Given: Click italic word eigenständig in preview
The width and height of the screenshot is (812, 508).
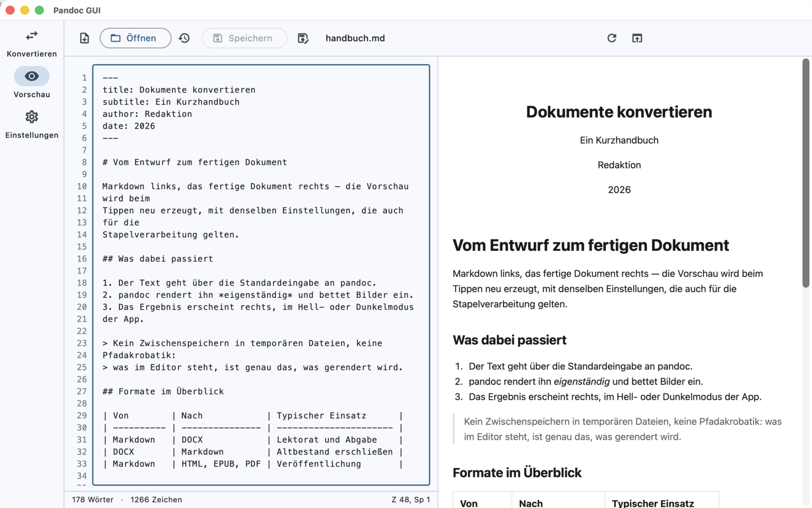Looking at the screenshot, I should [582, 382].
